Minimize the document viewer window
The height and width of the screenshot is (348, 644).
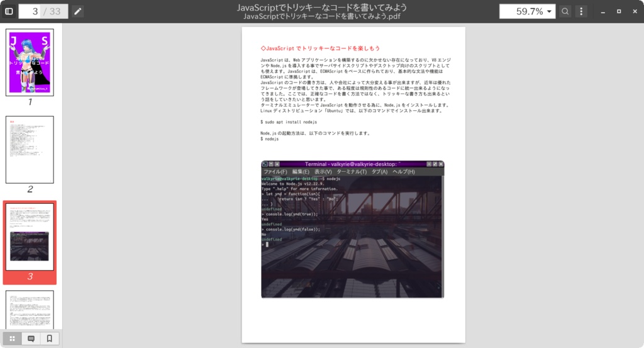click(603, 11)
